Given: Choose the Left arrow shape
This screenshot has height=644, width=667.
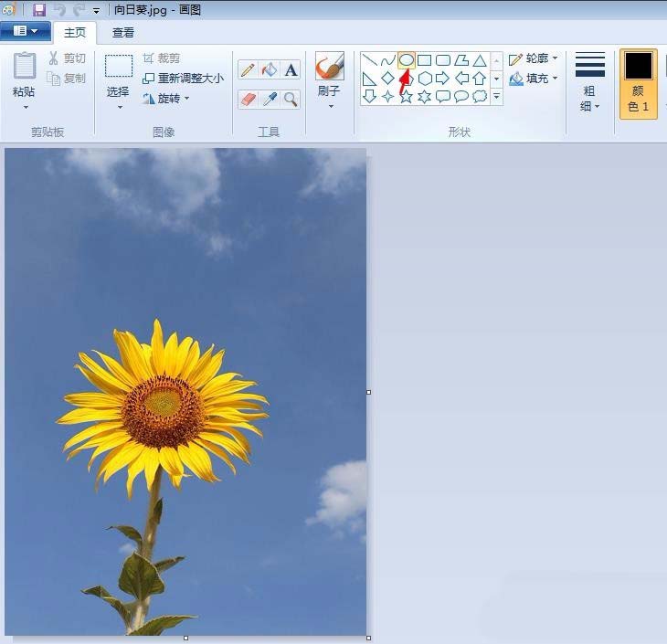Looking at the screenshot, I should pos(461,79).
